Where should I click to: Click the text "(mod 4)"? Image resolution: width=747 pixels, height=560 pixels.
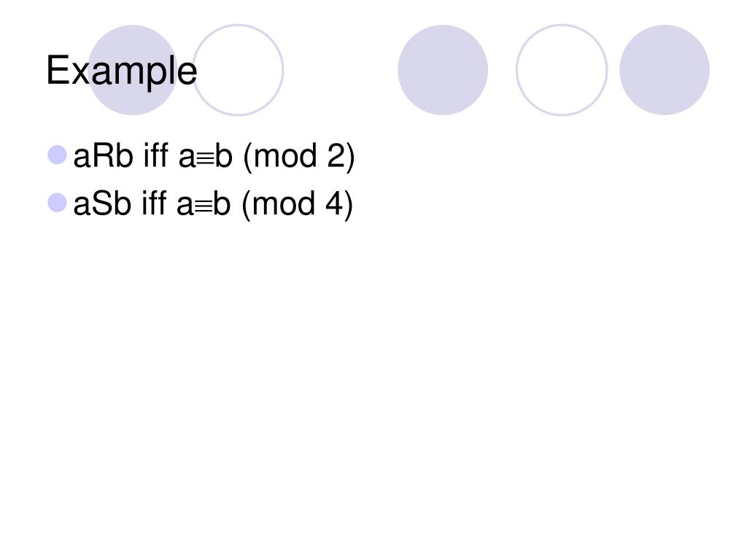coord(298,204)
